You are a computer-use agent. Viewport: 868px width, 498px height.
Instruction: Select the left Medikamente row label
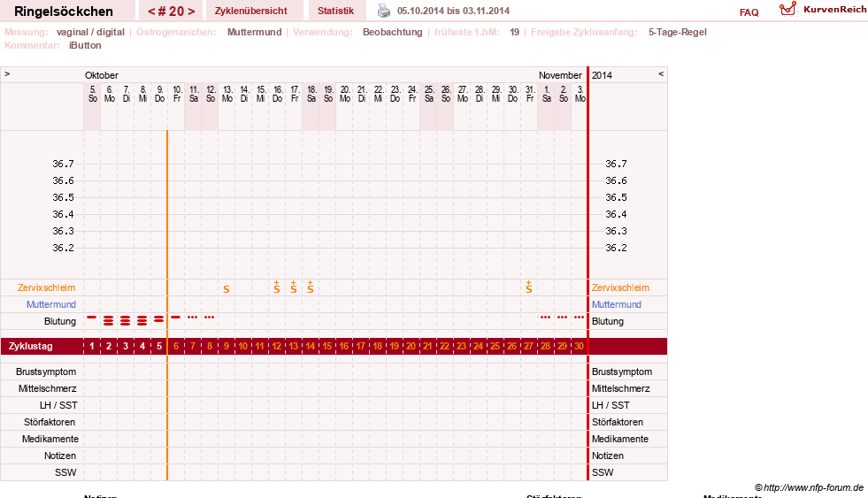click(50, 439)
